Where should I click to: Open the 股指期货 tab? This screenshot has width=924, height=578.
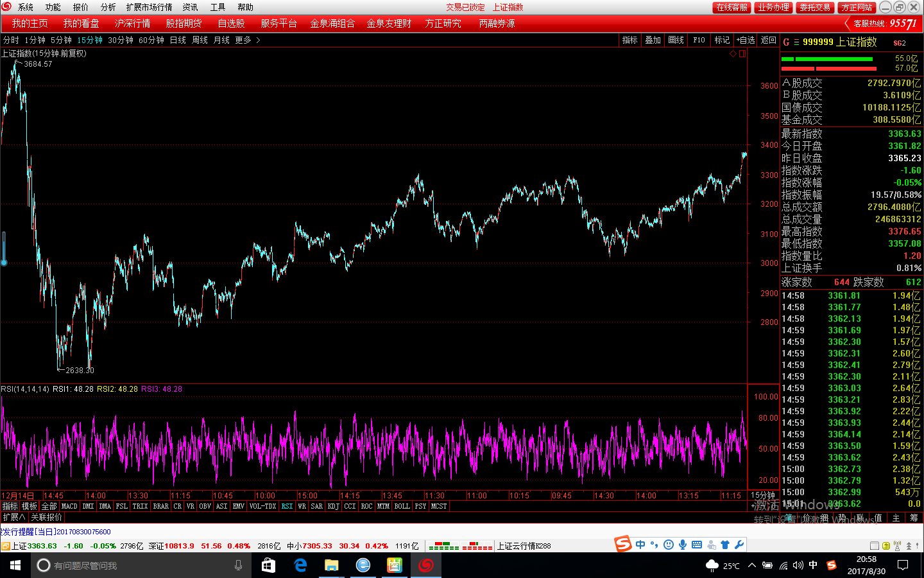(184, 23)
